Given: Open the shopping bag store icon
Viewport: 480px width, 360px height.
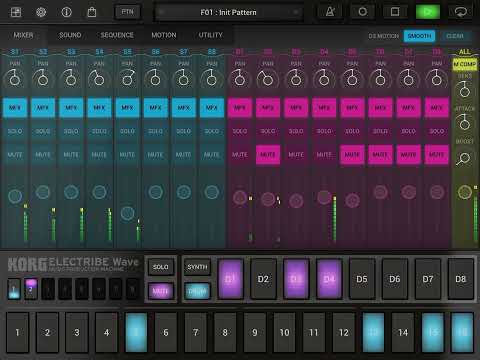Looking at the screenshot, I should [92, 12].
